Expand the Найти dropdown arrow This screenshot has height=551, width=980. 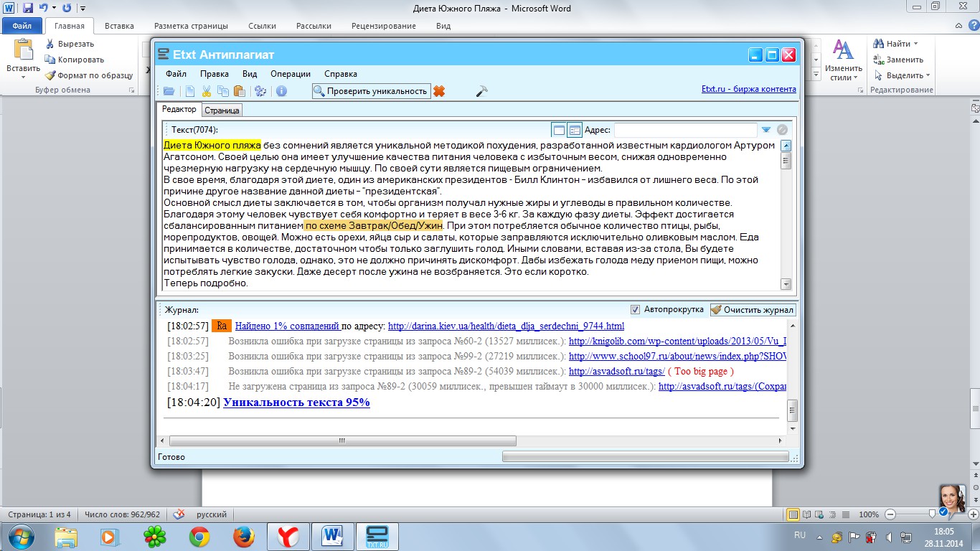pos(915,44)
